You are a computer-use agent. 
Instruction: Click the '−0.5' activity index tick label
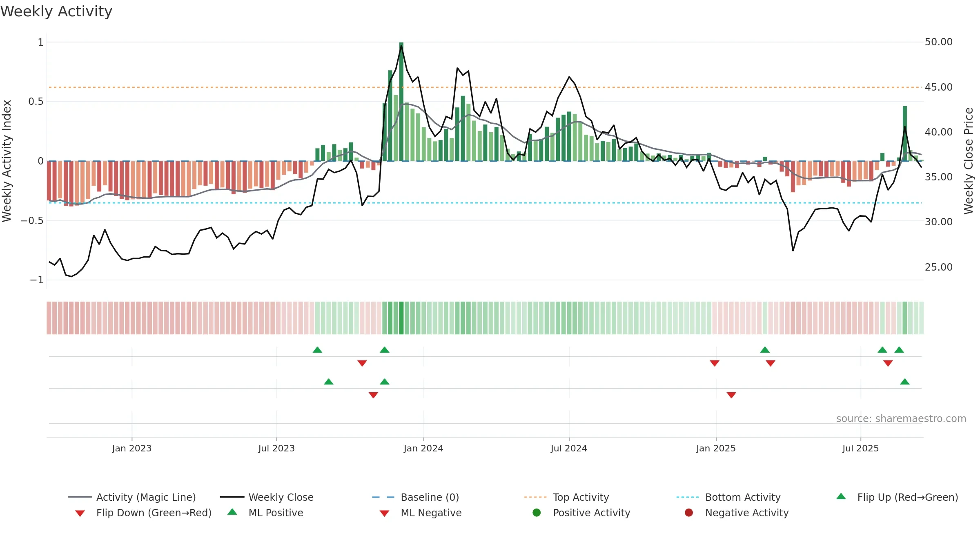pyautogui.click(x=32, y=221)
